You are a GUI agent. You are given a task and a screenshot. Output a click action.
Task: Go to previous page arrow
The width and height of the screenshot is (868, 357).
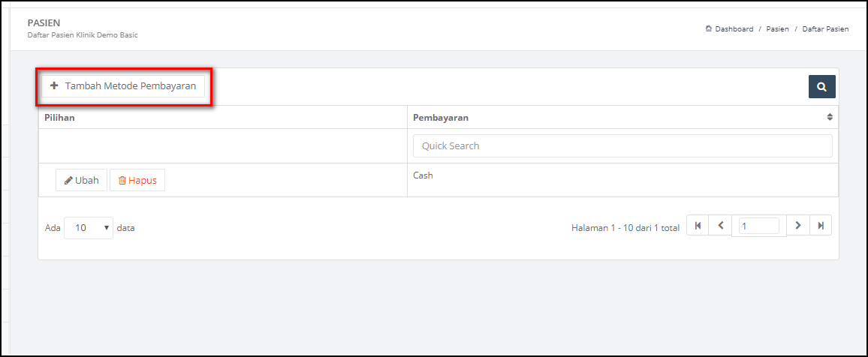click(721, 226)
